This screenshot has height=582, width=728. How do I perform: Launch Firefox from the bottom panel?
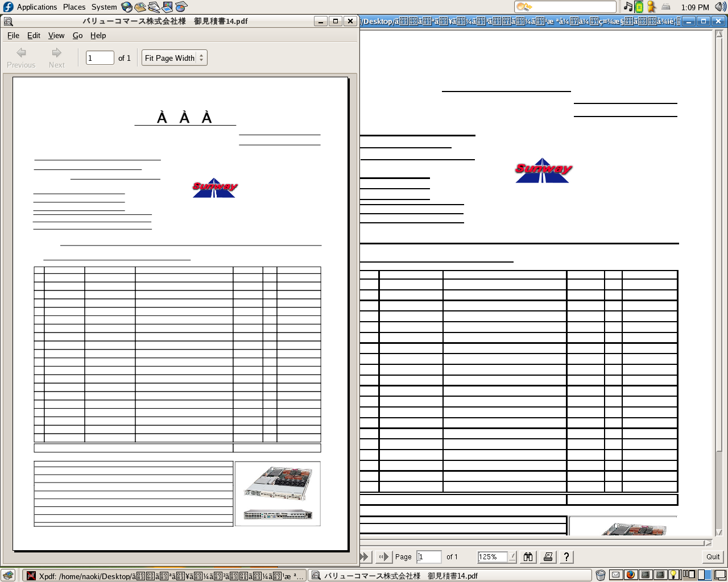point(630,575)
